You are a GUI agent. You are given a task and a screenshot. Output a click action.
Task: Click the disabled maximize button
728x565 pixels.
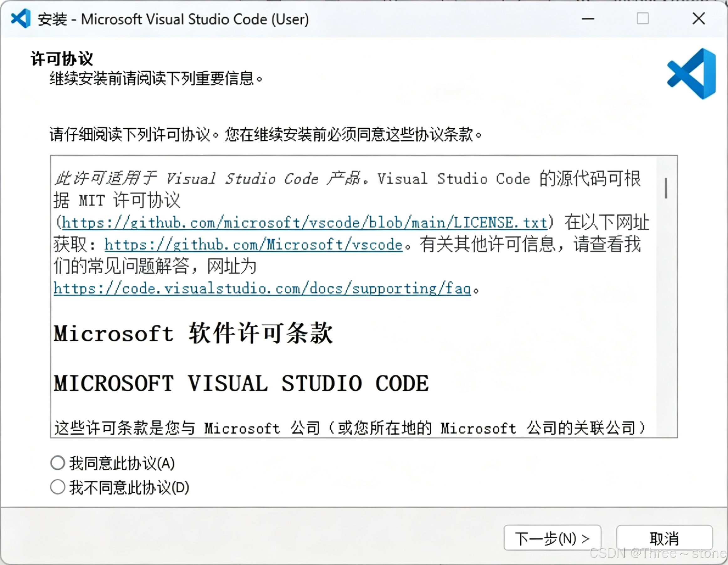click(642, 19)
